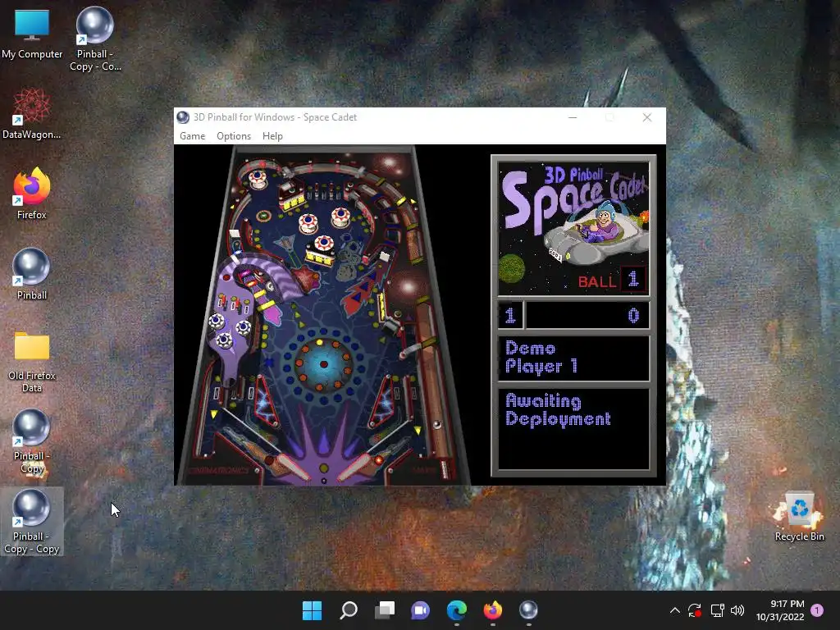
Task: Click the blue circular center target
Action: (323, 365)
